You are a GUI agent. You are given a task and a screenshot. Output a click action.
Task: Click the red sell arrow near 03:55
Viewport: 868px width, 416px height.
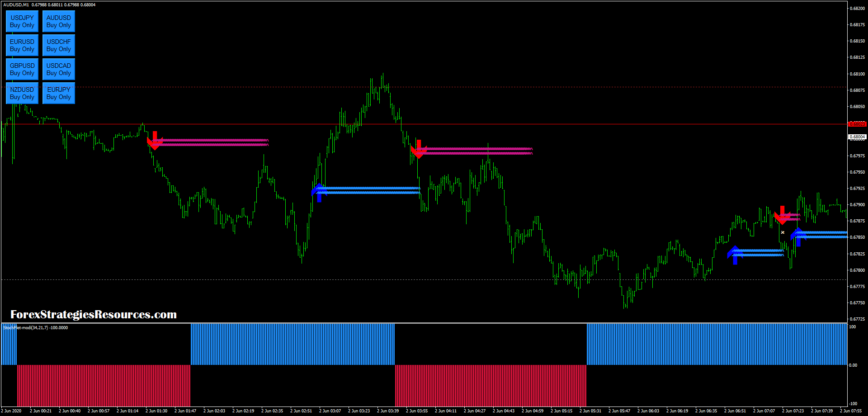tap(420, 149)
